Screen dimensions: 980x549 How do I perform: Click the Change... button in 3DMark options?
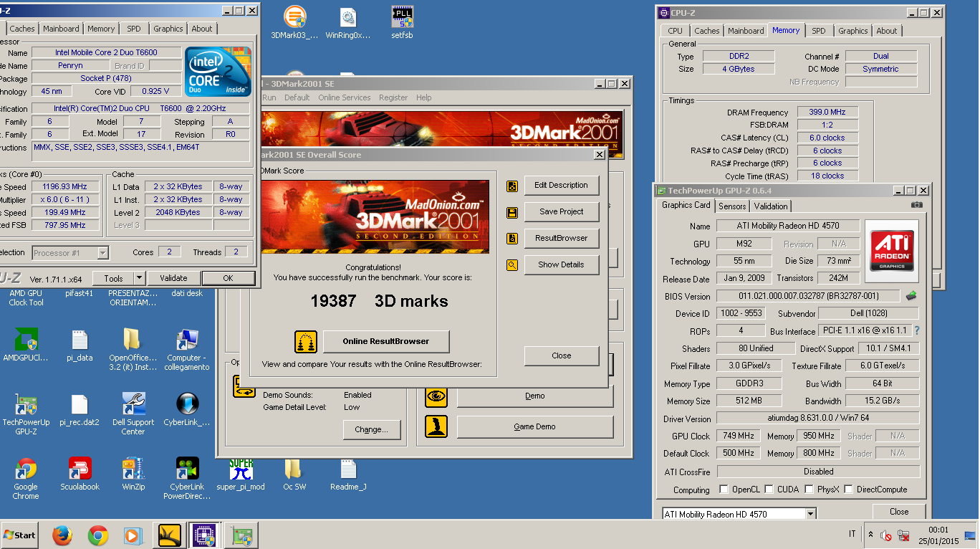371,429
